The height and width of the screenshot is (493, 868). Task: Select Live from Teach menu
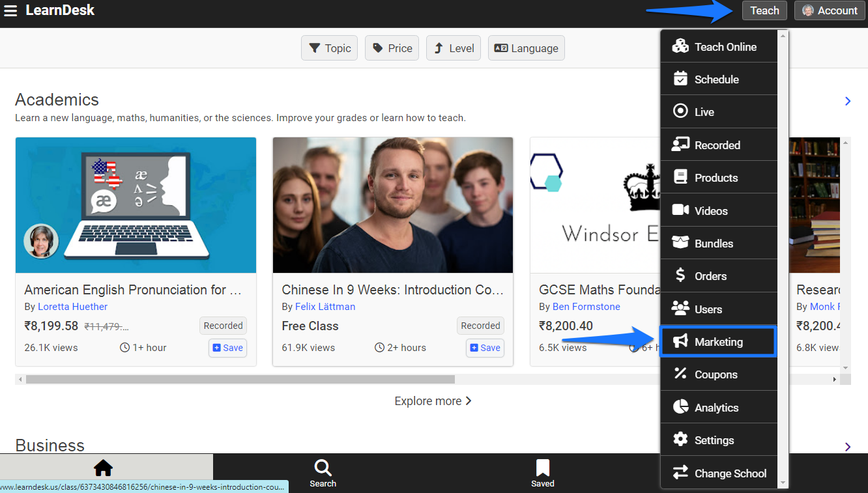tap(719, 112)
